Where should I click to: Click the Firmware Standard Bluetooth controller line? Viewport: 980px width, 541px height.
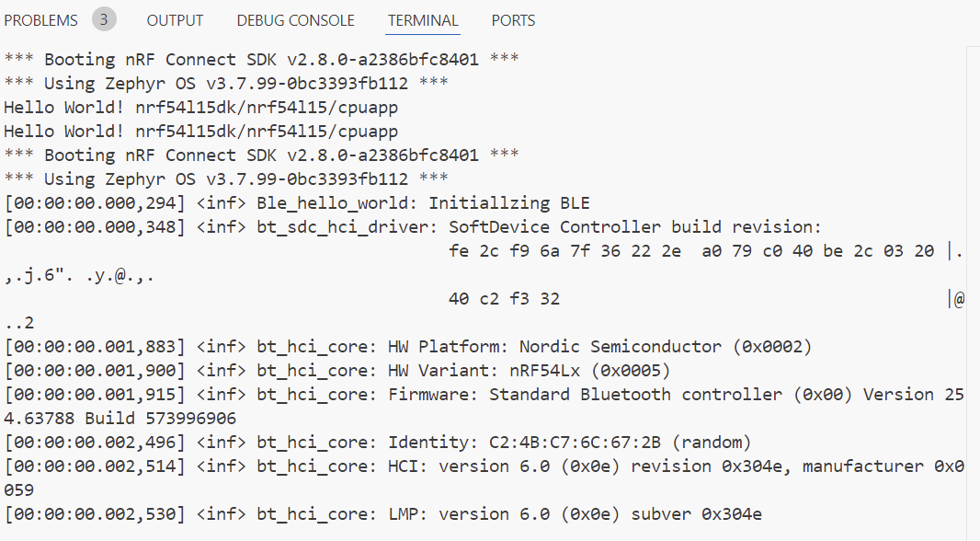484,395
